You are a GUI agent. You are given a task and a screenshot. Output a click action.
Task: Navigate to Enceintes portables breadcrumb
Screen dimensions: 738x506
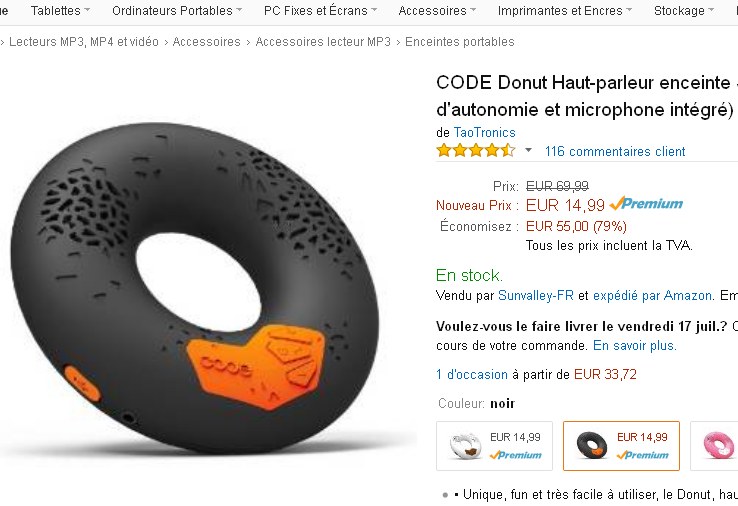(x=459, y=41)
